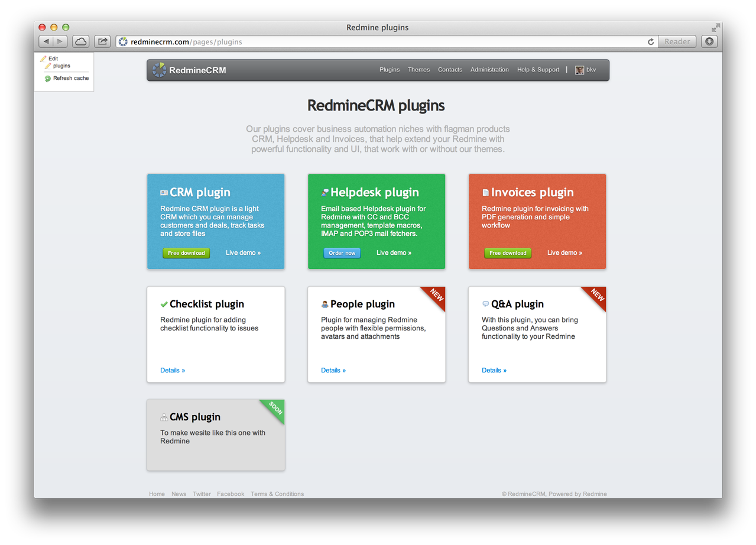Viewport: 756px width, 545px height.
Task: Click the CMS plugin sitemap icon
Action: coord(164,417)
